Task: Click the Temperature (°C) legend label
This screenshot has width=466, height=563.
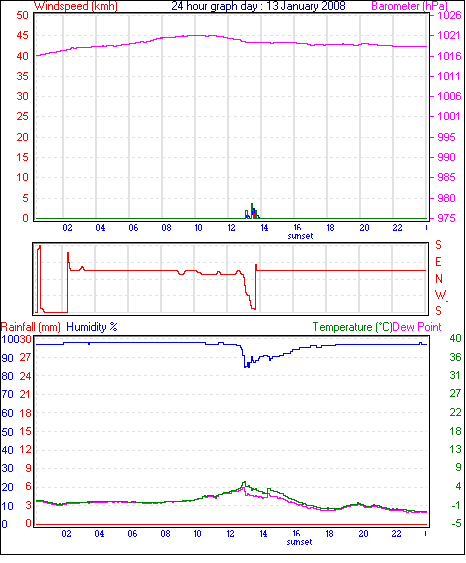Action: 352,327
